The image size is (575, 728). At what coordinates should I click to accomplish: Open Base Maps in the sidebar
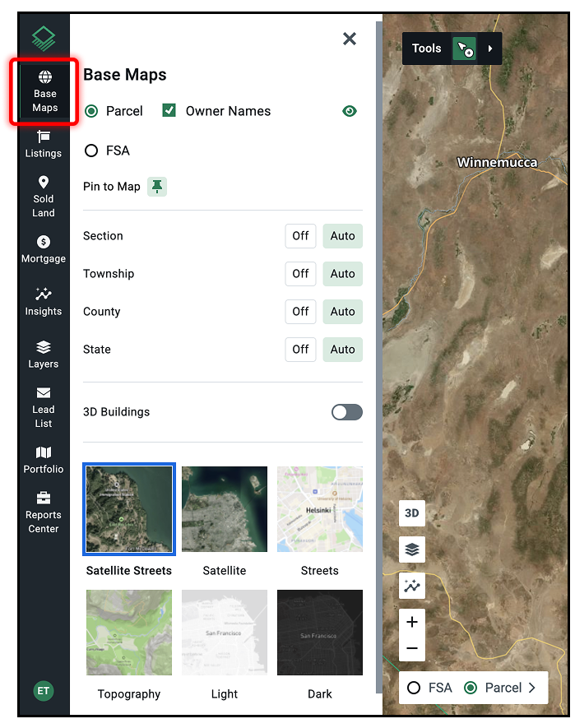[x=44, y=91]
